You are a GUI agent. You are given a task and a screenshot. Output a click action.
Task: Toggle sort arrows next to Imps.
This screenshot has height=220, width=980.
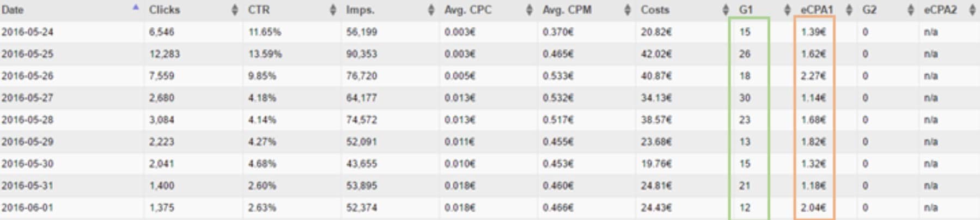click(431, 10)
